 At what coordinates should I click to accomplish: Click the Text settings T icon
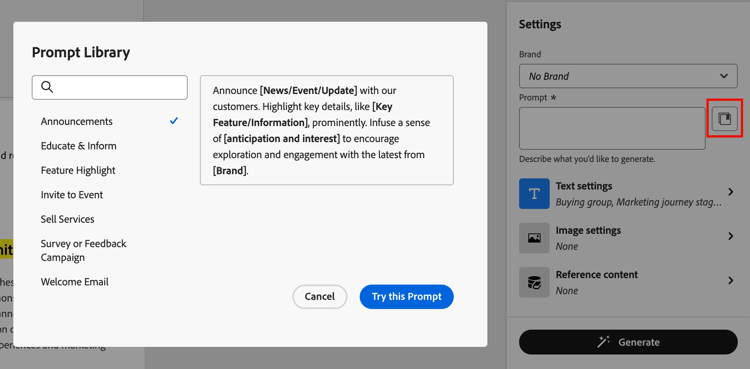point(534,193)
